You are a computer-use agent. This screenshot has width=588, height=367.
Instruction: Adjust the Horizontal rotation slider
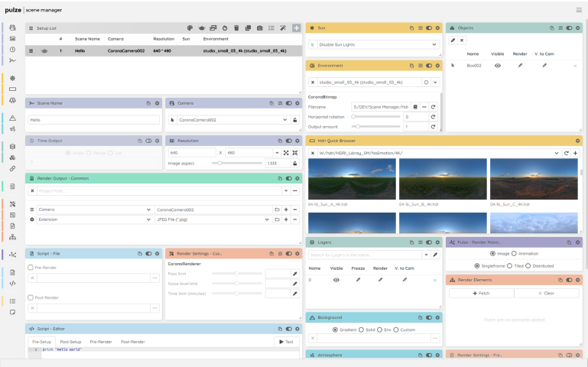(x=354, y=116)
